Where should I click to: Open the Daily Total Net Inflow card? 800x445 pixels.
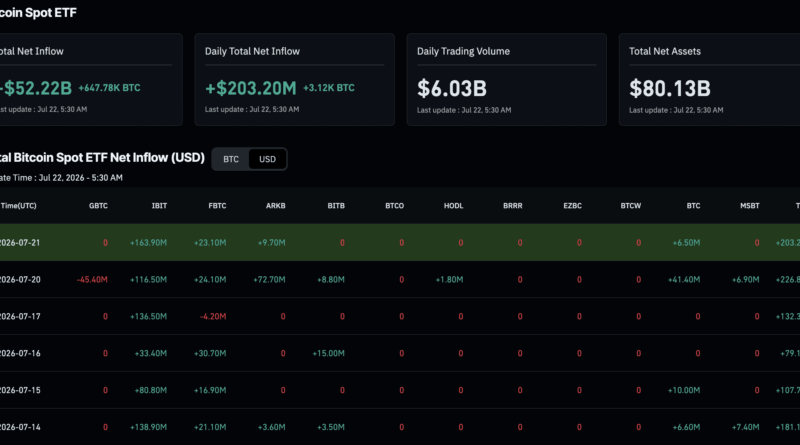point(294,80)
